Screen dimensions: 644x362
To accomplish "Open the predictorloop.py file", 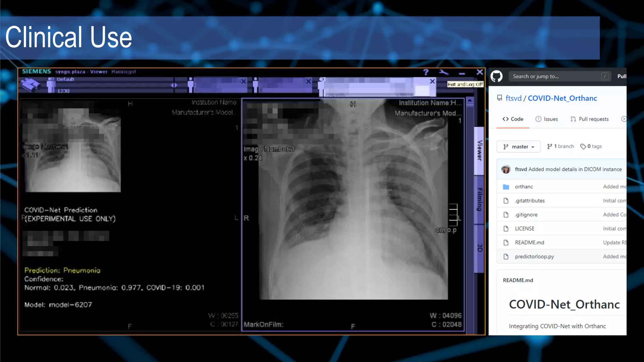I will [x=534, y=256].
